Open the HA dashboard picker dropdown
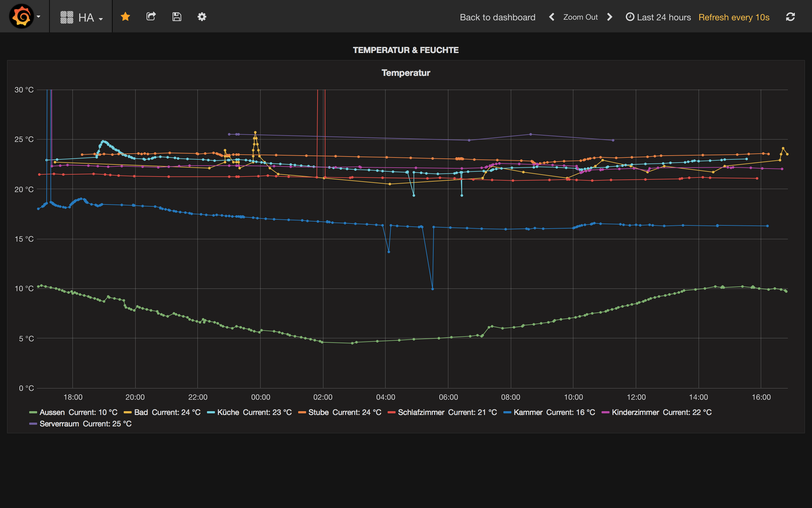 [82, 17]
